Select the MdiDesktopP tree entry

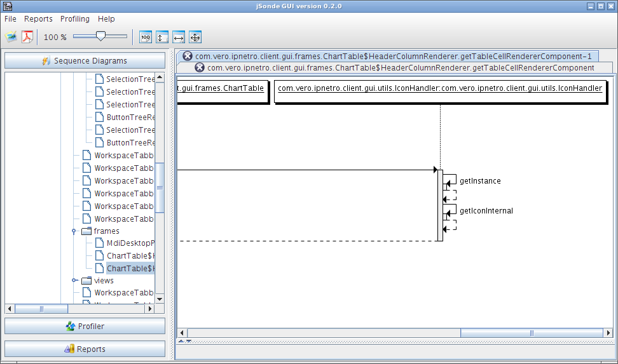coord(130,243)
